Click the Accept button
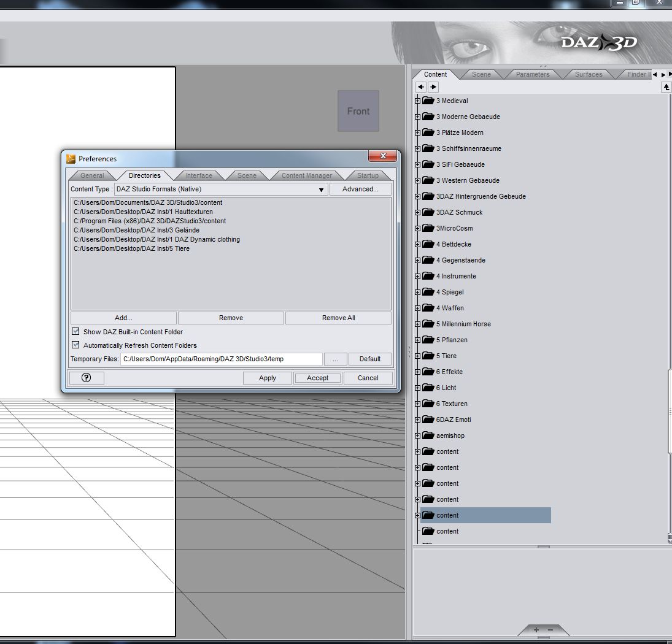 [x=317, y=378]
